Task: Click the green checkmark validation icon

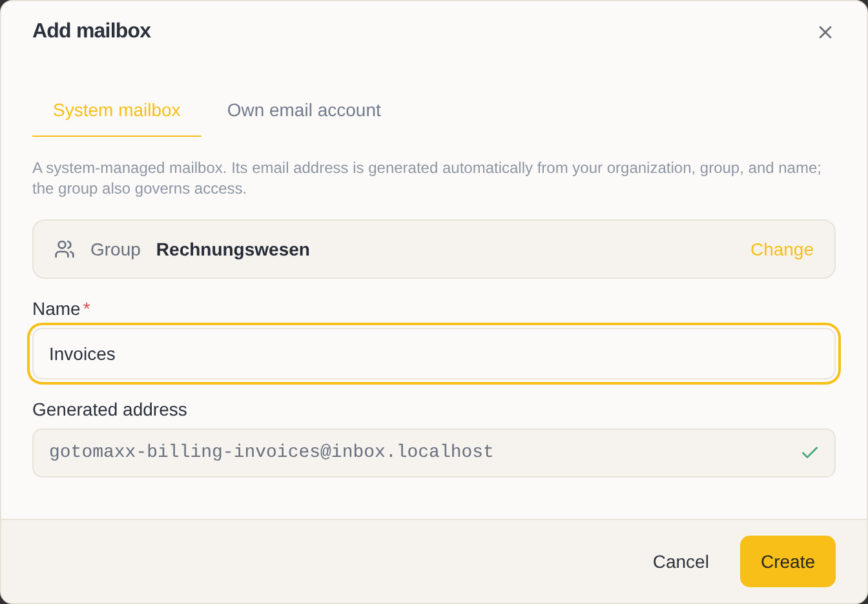Action: [x=809, y=453]
